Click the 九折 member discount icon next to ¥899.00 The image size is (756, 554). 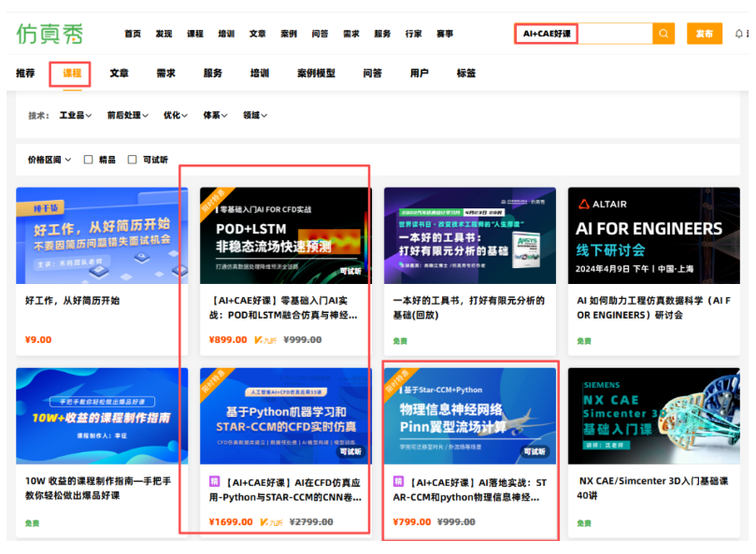point(265,340)
